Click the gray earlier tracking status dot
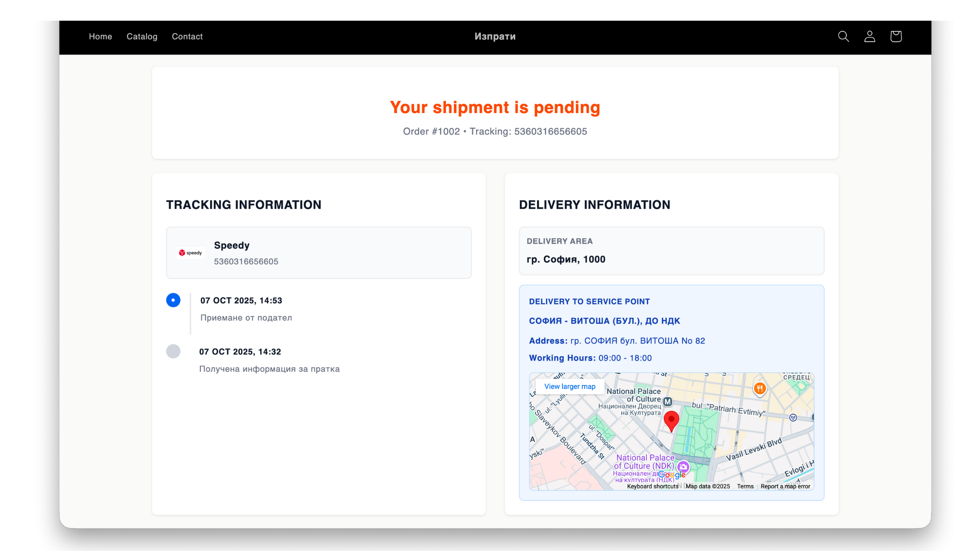Viewport: 980px width, 551px height. tap(173, 351)
